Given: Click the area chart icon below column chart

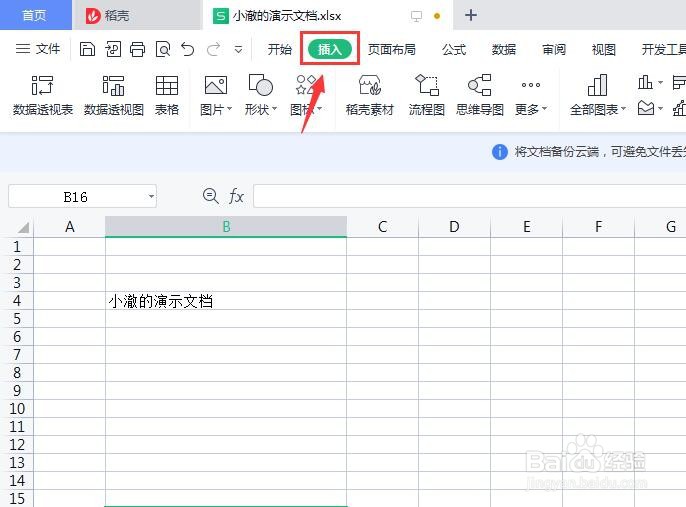Looking at the screenshot, I should point(646,108).
